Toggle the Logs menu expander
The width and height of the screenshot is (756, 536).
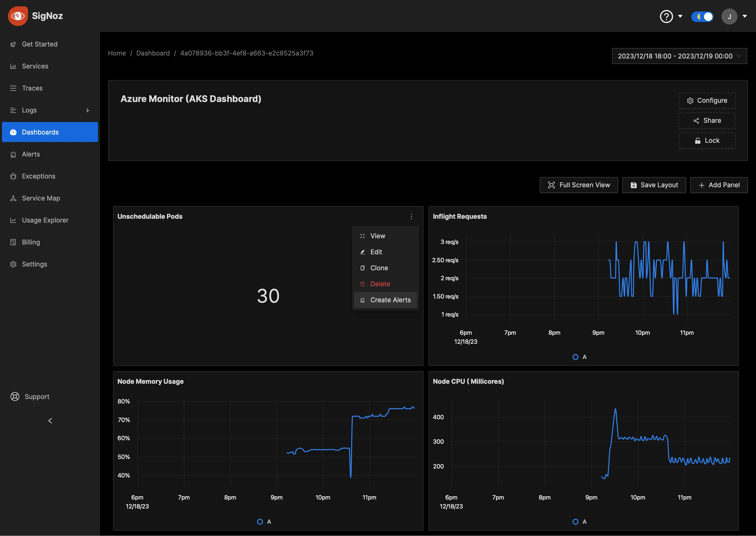click(87, 110)
